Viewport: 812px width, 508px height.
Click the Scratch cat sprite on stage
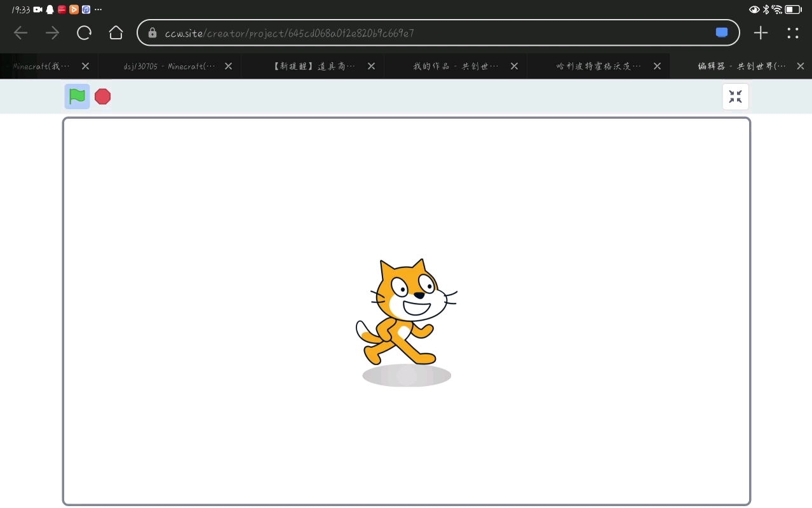pos(406,311)
